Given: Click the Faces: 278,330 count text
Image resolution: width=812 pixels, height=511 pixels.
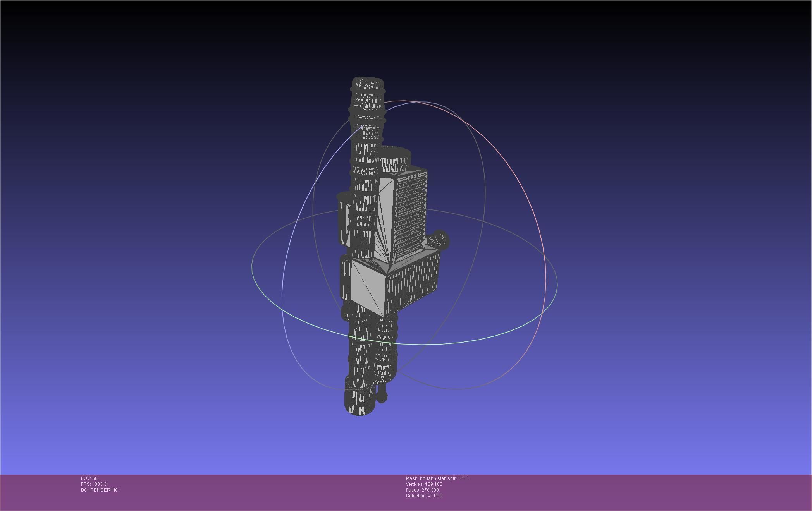Looking at the screenshot, I should [x=422, y=490].
